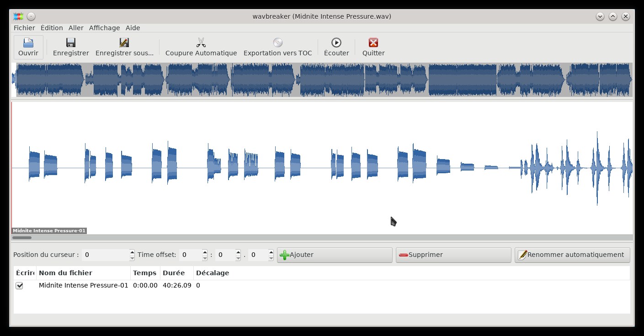Click the overview waveform strip below the toolbar
The height and width of the screenshot is (336, 644).
click(x=322, y=80)
